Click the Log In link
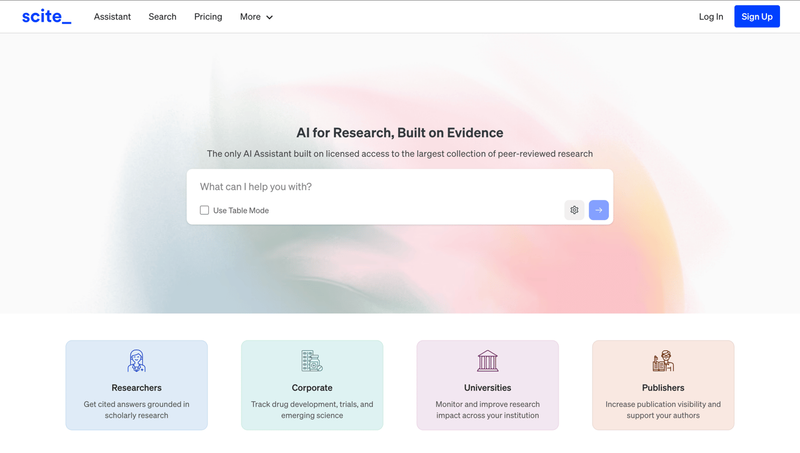 [711, 17]
